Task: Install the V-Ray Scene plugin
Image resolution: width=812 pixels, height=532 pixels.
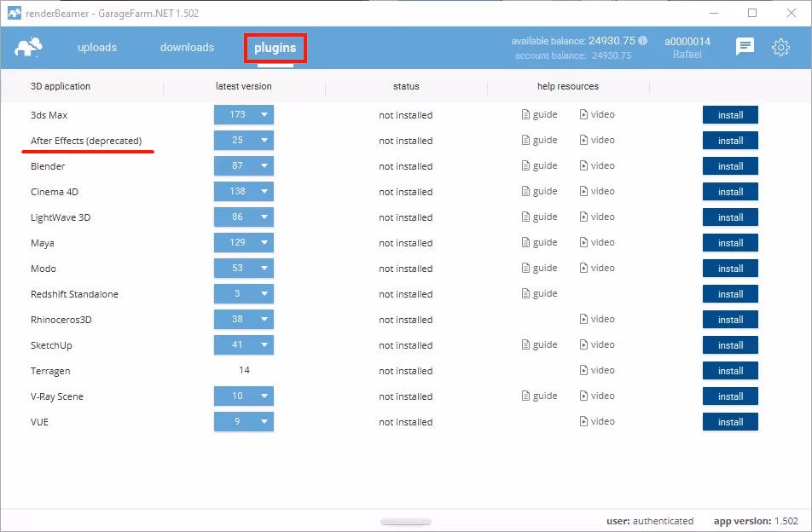Action: point(730,396)
